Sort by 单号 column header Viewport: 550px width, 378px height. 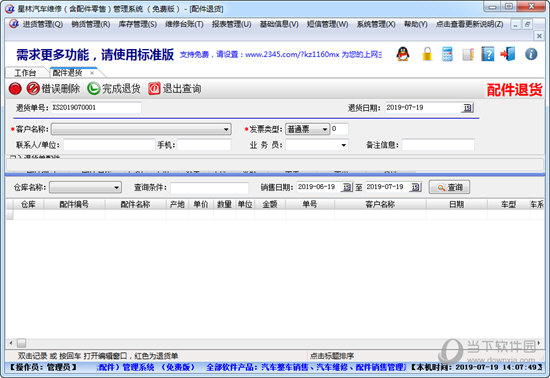(x=310, y=204)
